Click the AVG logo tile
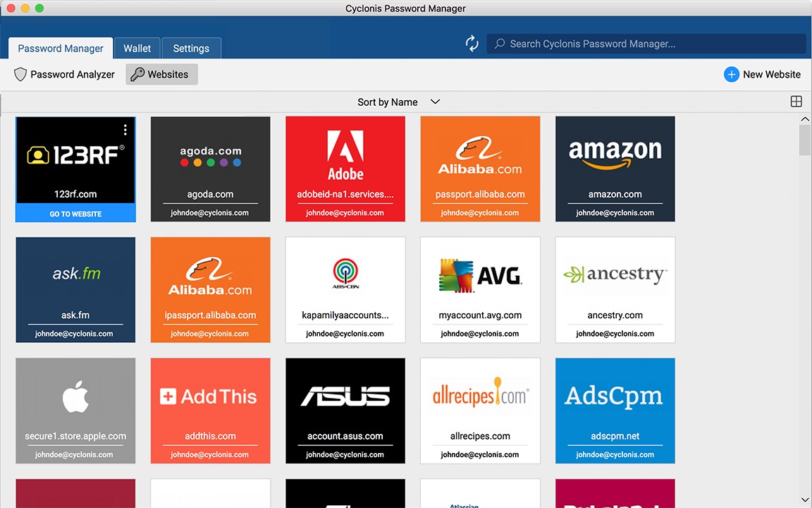This screenshot has height=508, width=812. click(x=480, y=275)
